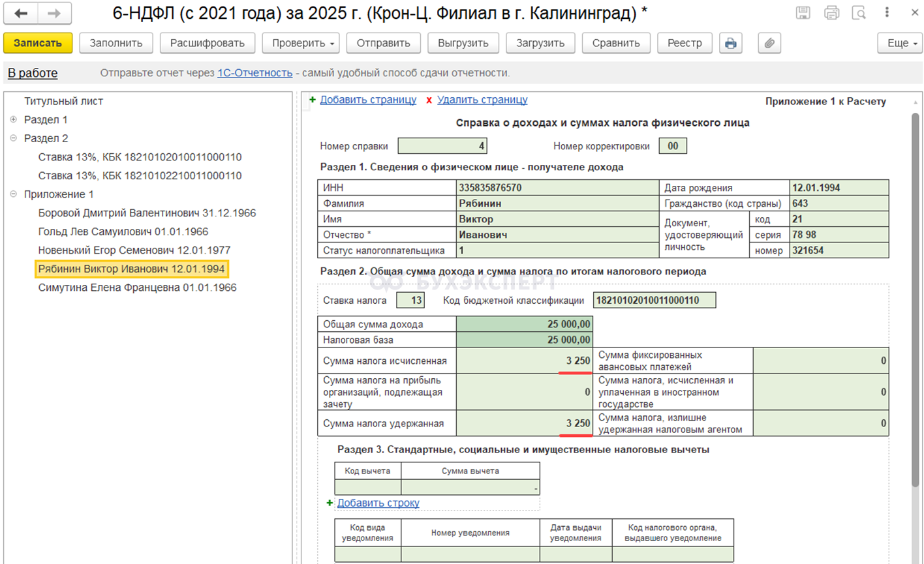Screen dimensions: 924x564
Task: Click the save diskette icon
Action: [803, 13]
